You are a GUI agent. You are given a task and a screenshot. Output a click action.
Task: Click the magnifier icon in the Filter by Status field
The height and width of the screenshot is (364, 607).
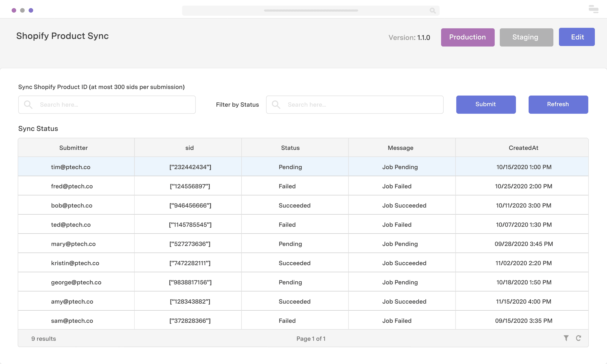276,104
